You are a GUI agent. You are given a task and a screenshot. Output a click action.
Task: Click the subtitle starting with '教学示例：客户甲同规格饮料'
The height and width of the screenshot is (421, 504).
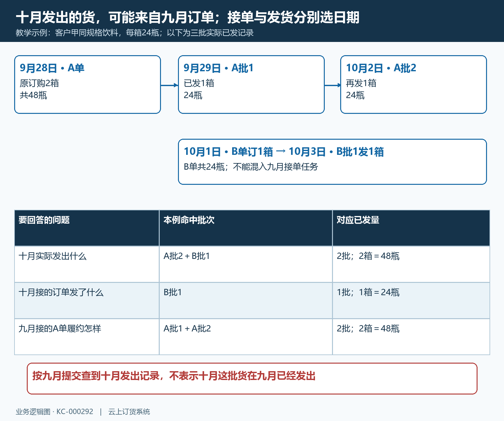(x=135, y=33)
